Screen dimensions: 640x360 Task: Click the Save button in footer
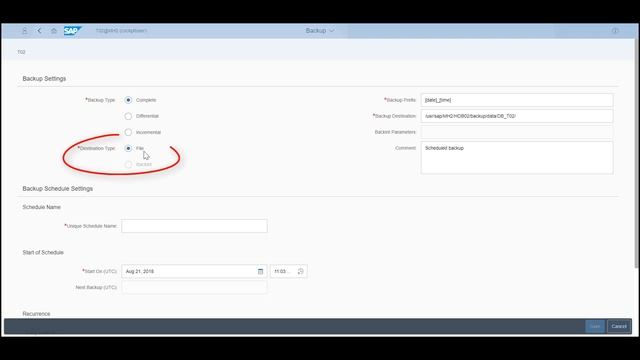click(595, 326)
